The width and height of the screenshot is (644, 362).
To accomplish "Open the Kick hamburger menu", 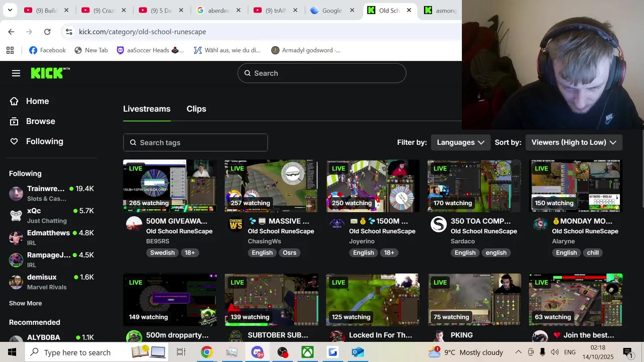I will click(16, 73).
